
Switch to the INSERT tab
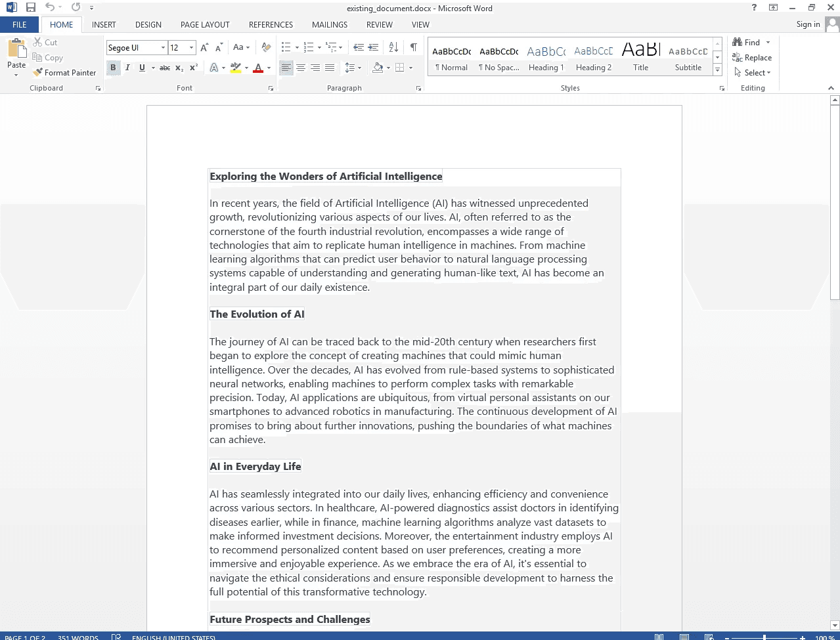[104, 24]
